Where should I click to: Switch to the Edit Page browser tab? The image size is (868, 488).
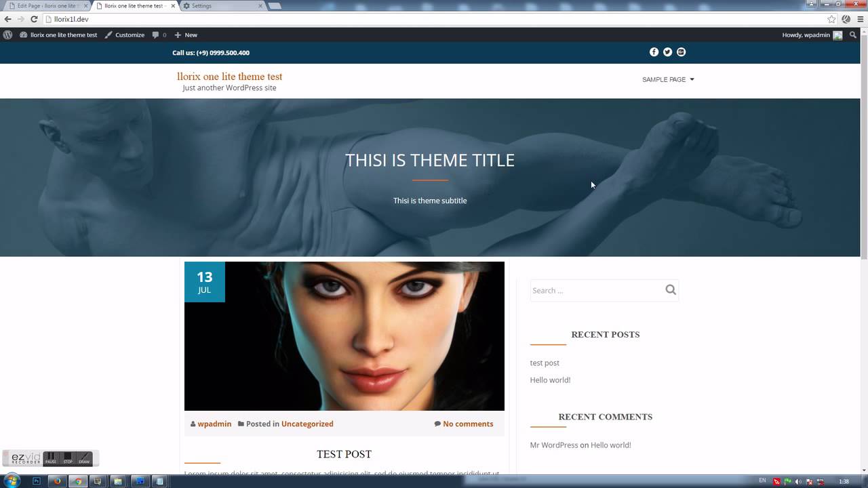pos(46,6)
